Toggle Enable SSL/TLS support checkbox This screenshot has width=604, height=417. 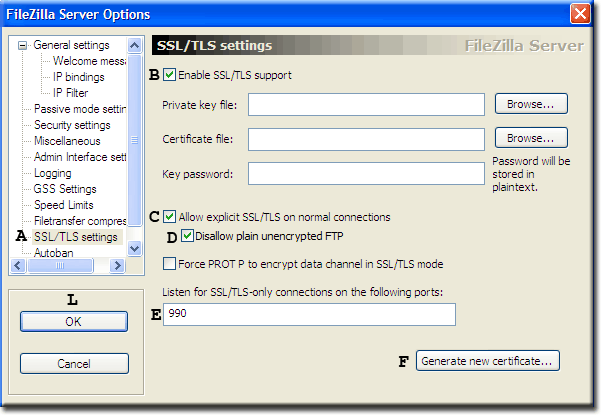(x=169, y=74)
